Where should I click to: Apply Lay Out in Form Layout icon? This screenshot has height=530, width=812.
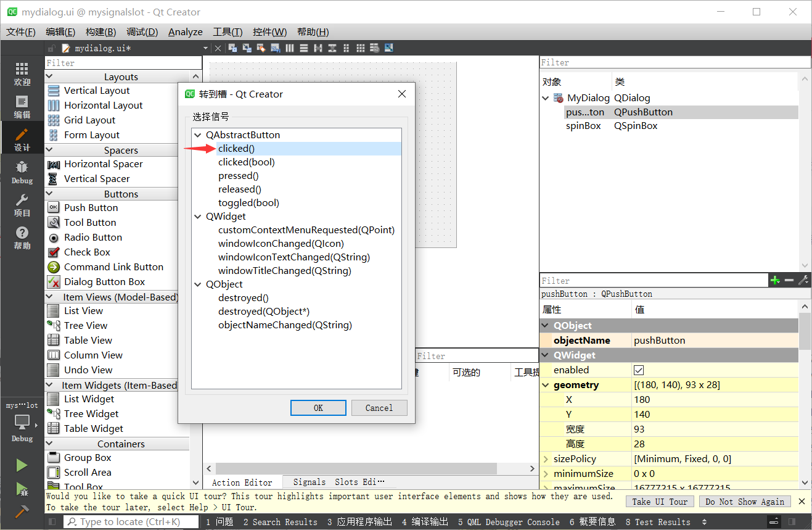(347, 48)
